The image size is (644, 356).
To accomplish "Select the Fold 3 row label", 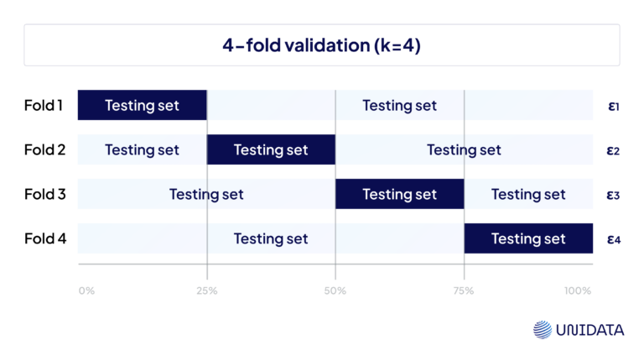I will click(44, 195).
